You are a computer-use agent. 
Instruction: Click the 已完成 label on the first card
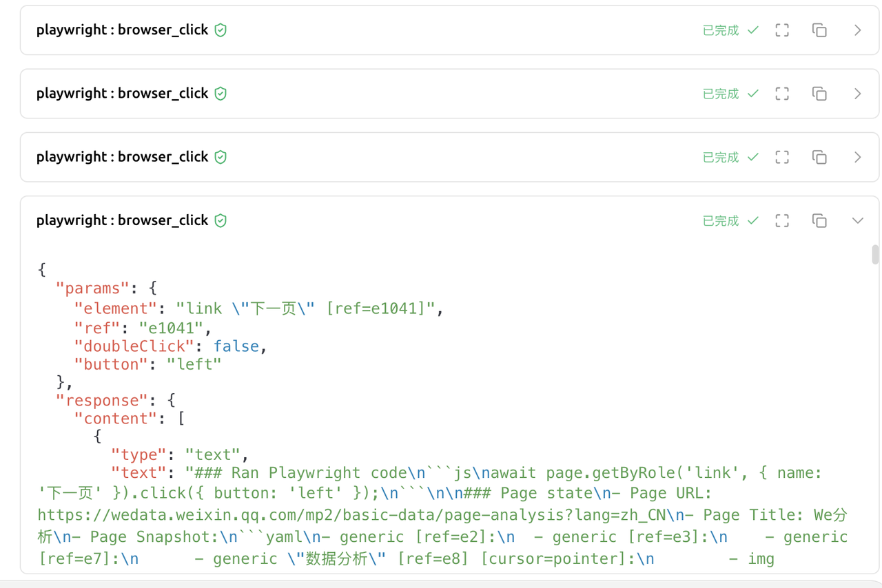point(720,30)
